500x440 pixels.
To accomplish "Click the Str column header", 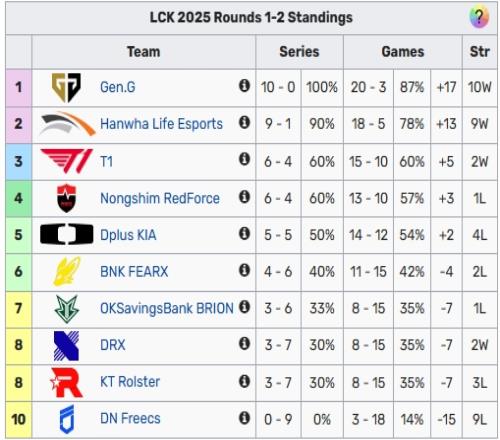I will point(480,52).
